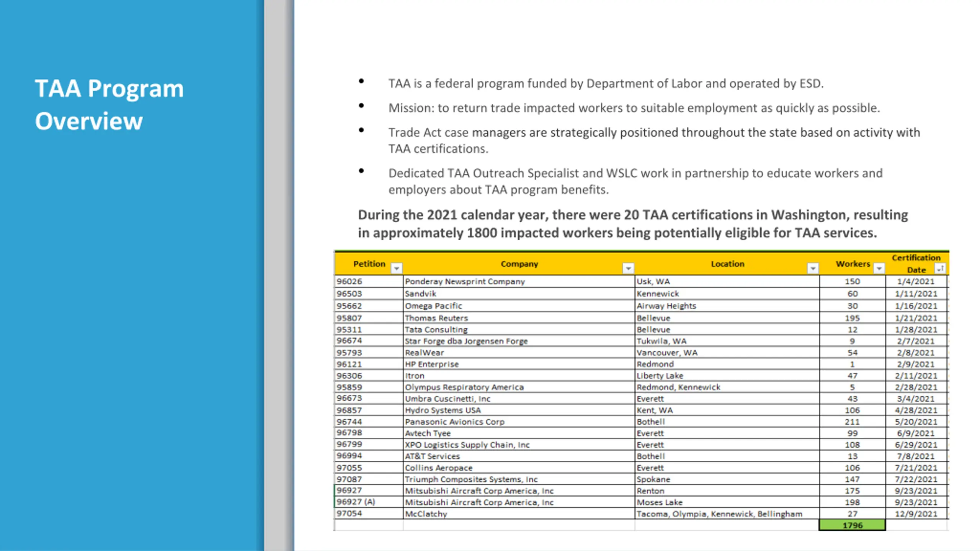Click the Hydro Systems USA cell
This screenshot has width=980, height=551.
point(519,410)
